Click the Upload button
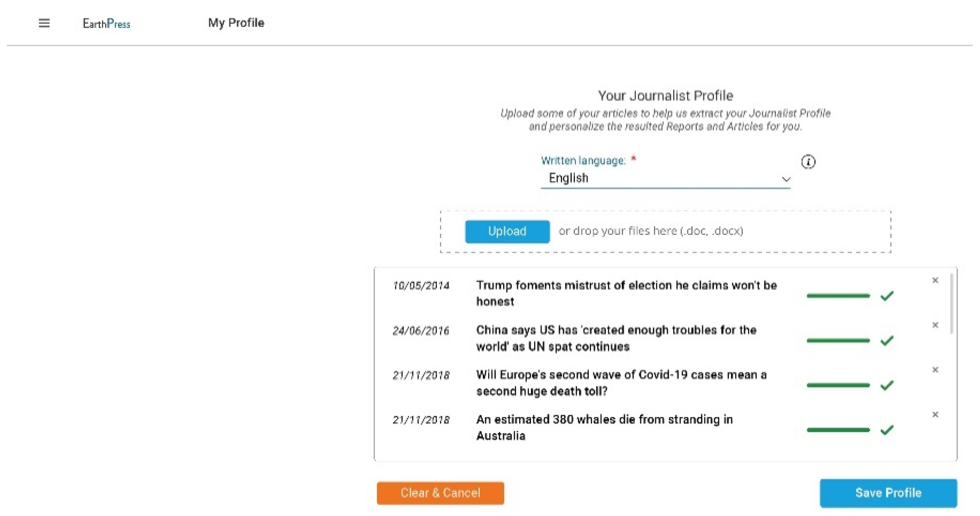The width and height of the screenshot is (980, 516). tap(507, 231)
